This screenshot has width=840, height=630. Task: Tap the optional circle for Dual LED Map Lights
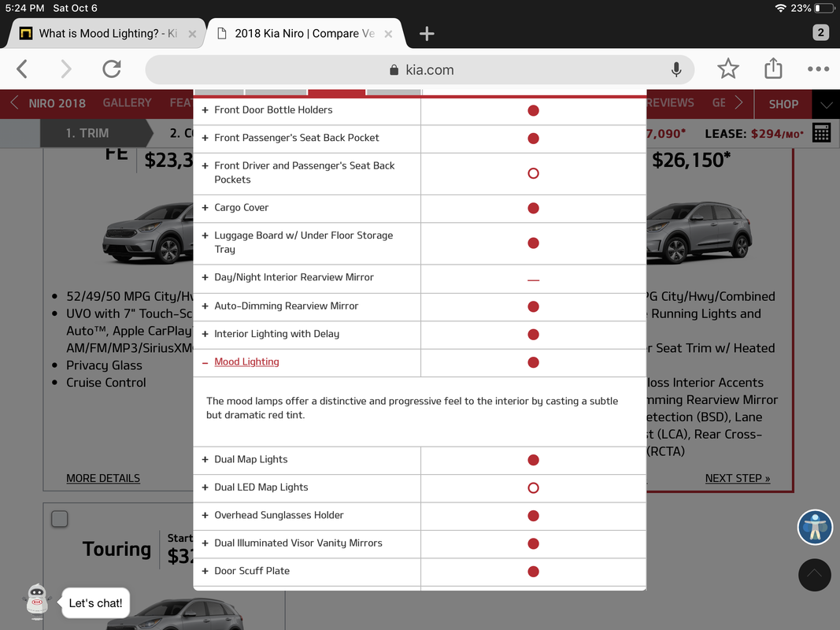point(533,487)
